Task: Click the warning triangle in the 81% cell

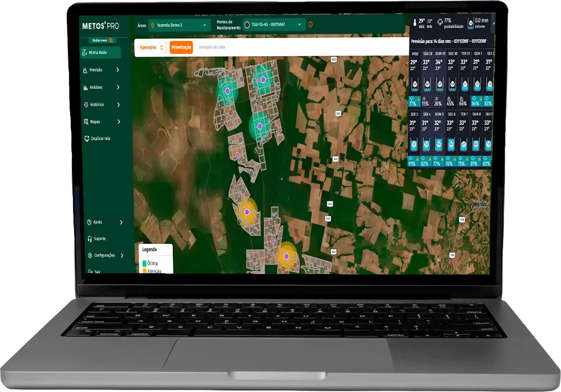Action: coord(480,159)
